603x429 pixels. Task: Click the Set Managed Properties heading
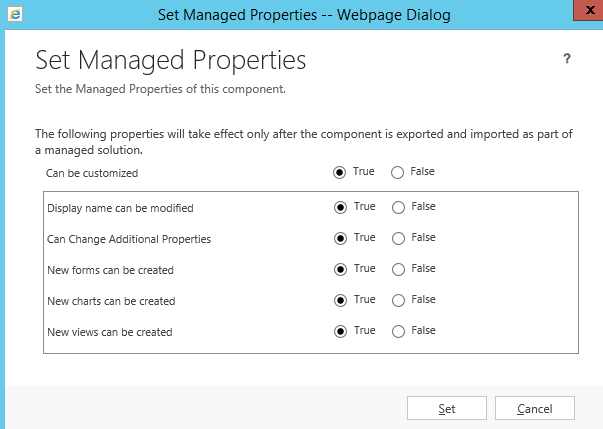point(170,60)
